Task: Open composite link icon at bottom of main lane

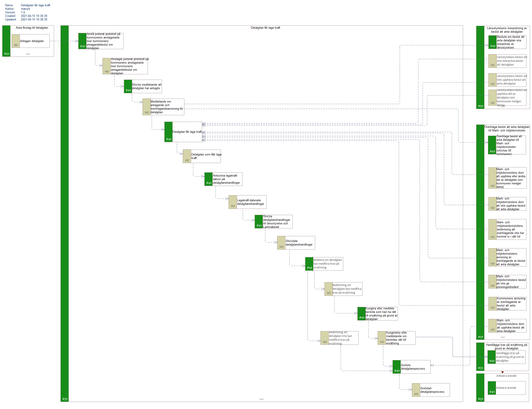Action: click(x=262, y=399)
